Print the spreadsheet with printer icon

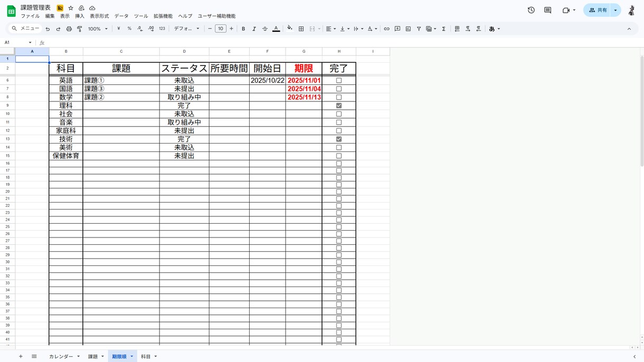coord(69,29)
